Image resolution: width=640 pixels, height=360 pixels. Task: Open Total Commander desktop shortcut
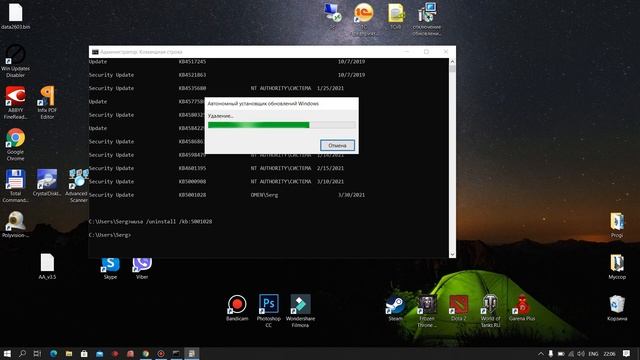tap(16, 185)
